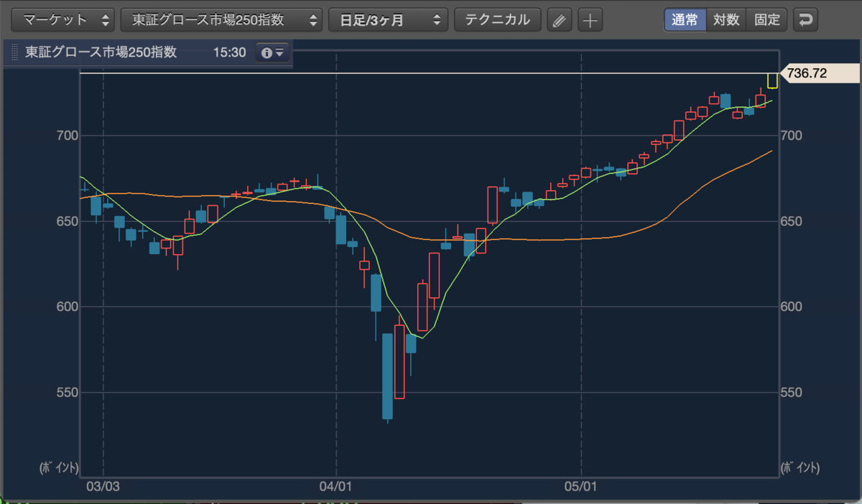Click the plus crosshair icon
Image resolution: width=862 pixels, height=504 pixels.
pyautogui.click(x=590, y=20)
